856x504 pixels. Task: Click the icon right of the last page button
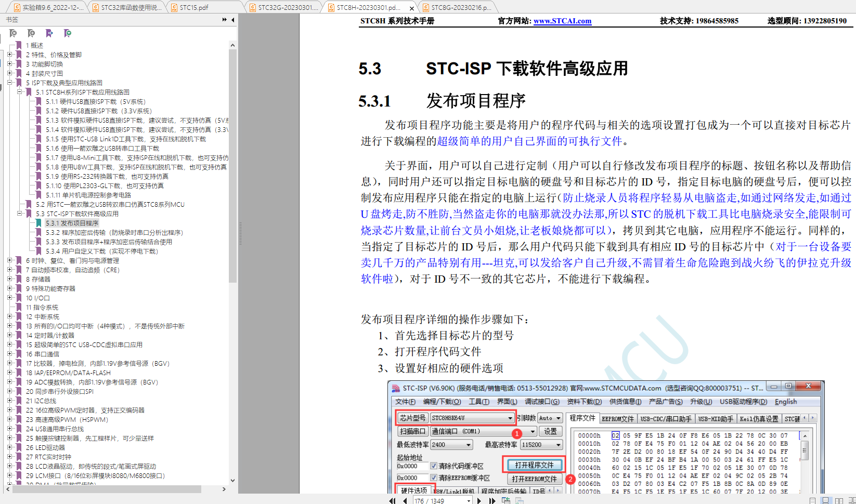coord(505,500)
